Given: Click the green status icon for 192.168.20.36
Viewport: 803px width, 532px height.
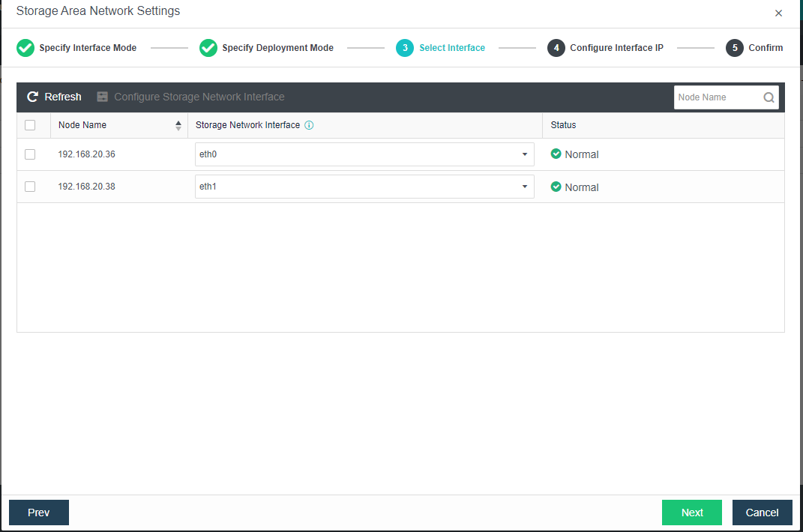Looking at the screenshot, I should [556, 154].
